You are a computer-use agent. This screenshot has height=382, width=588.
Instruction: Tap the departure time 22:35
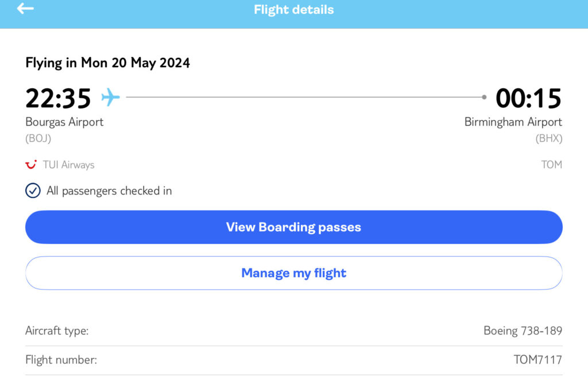tap(58, 98)
